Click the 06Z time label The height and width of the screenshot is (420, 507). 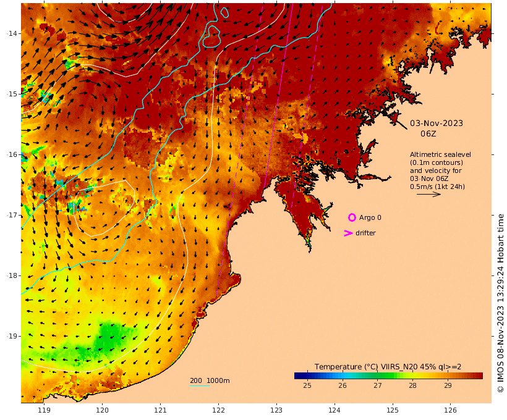[428, 134]
